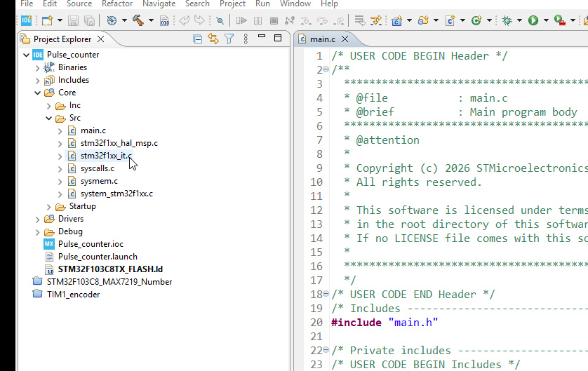Select the main.c editor tab
588x371 pixels.
coord(323,39)
